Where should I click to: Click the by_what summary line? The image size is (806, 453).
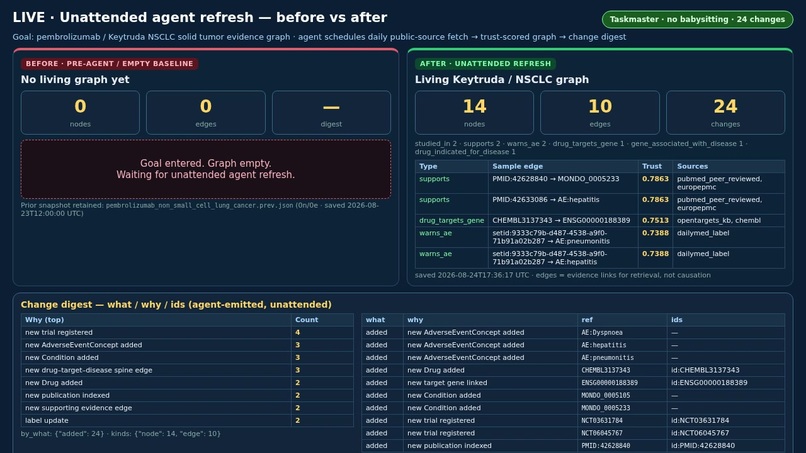click(120, 433)
